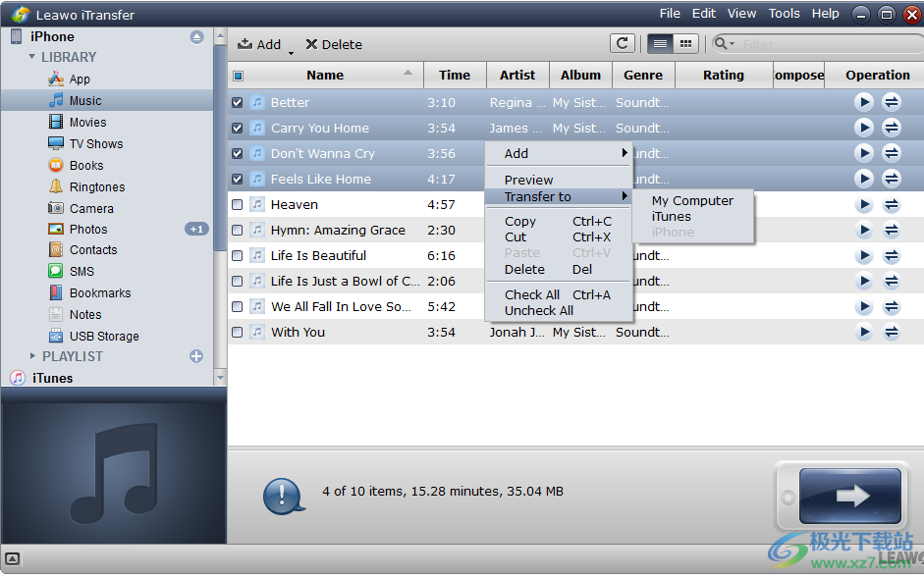Select the iTunes library in sidebar
This screenshot has width=924, height=579.
(x=52, y=378)
